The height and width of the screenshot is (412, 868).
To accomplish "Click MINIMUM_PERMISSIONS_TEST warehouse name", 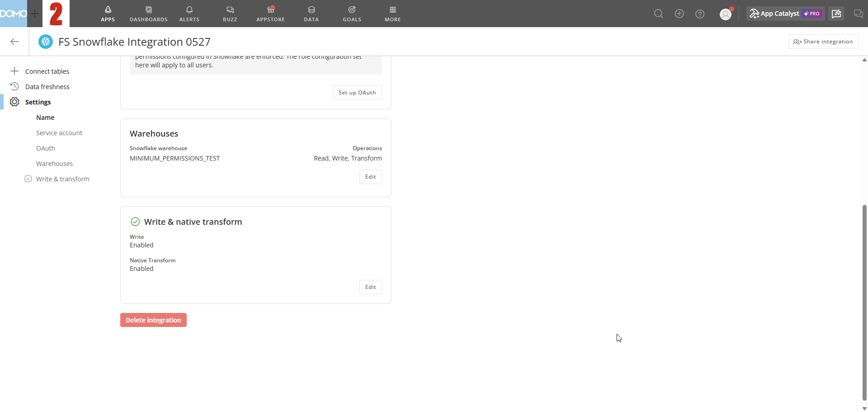I will click(175, 158).
